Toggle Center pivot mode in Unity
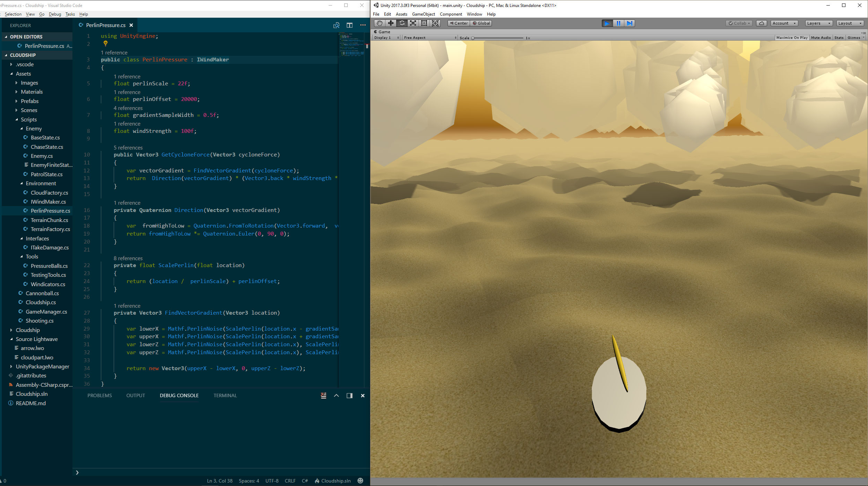 click(459, 23)
